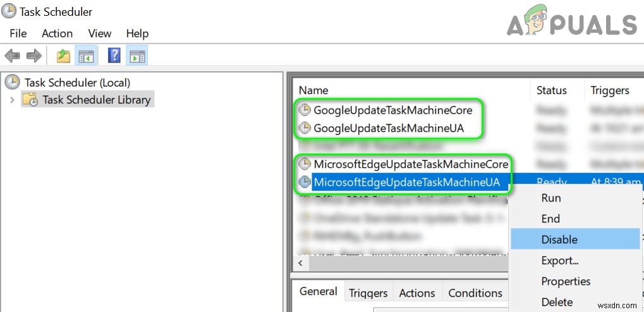644x312 pixels.
Task: Select the MicrosoftEdgeUpdateTaskMachineUA task name
Action: point(407,182)
